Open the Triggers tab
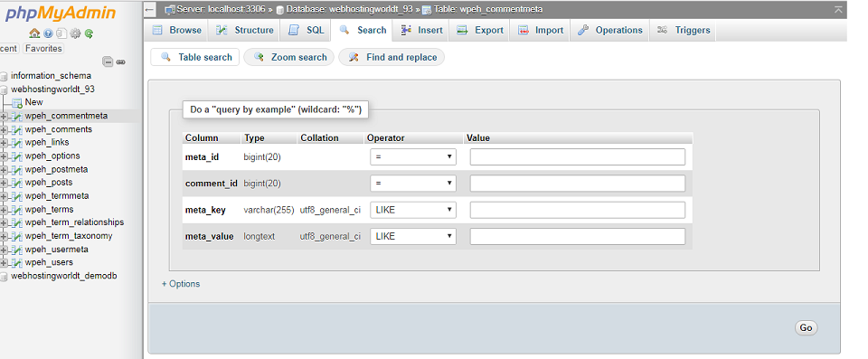868x359 pixels. pos(684,31)
